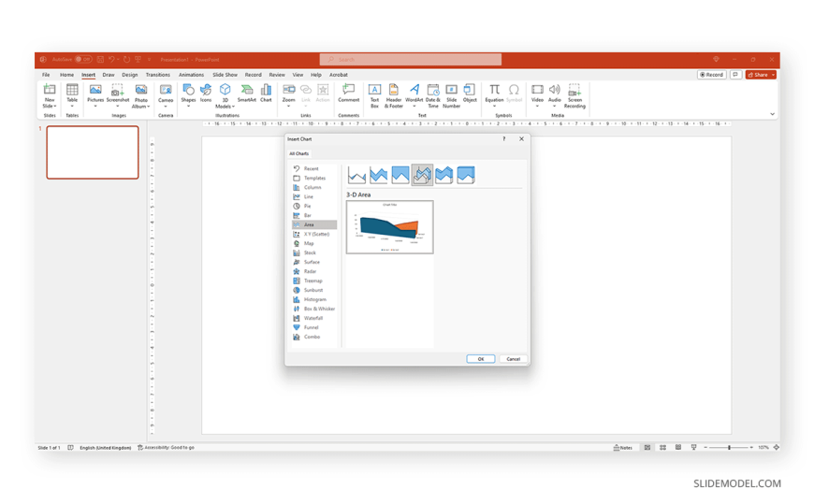Viewport: 814px width, 504px height.
Task: Choose the Stacked Area chart subtype icon
Action: click(x=379, y=175)
